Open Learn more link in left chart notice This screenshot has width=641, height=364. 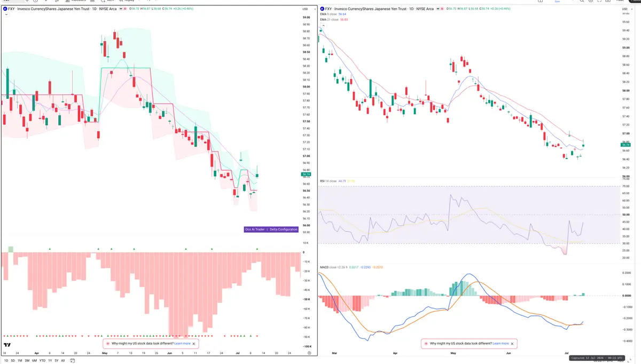point(182,344)
